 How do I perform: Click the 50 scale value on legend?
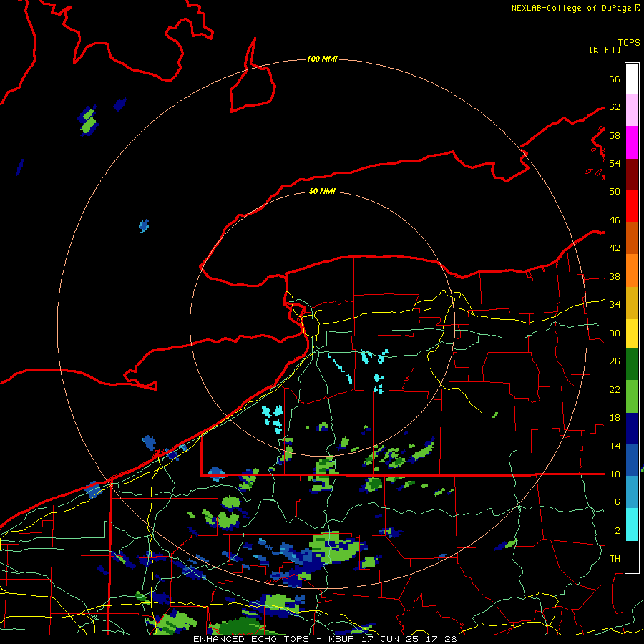[615, 191]
